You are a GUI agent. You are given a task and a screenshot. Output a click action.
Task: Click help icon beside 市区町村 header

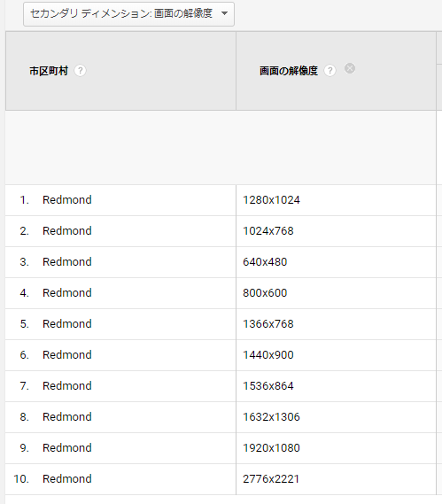(80, 70)
